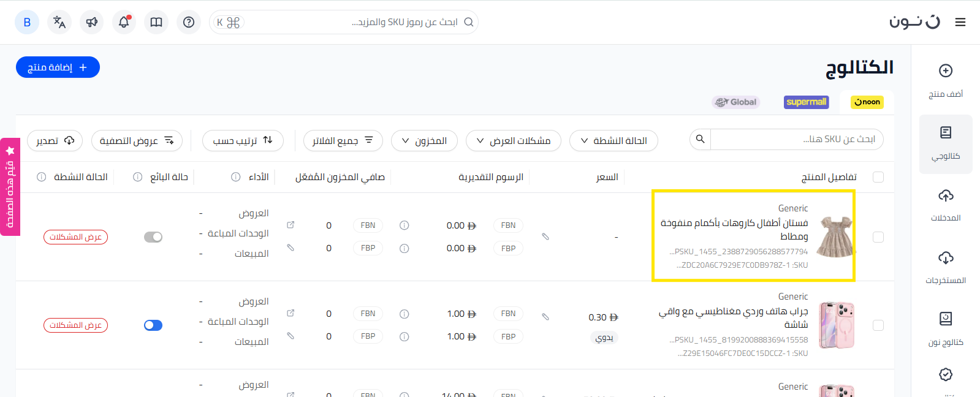This screenshot has width=980, height=397.
Task: Open the hamburger menu next to noon logo
Action: point(960,22)
